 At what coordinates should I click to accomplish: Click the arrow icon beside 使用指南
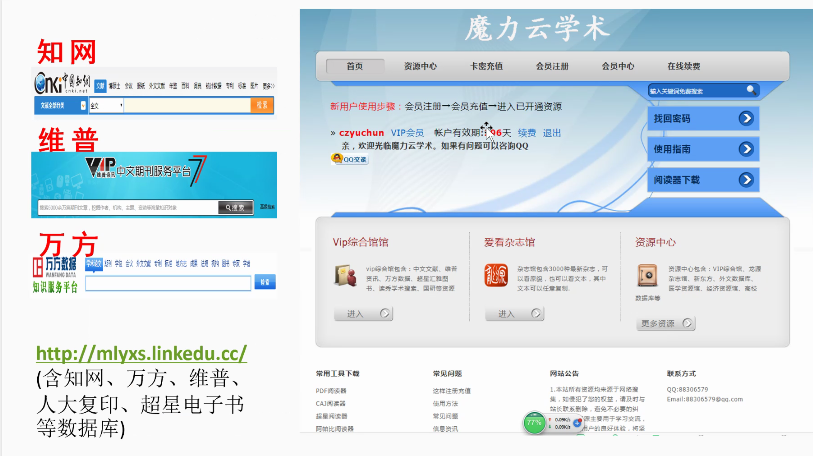746,149
